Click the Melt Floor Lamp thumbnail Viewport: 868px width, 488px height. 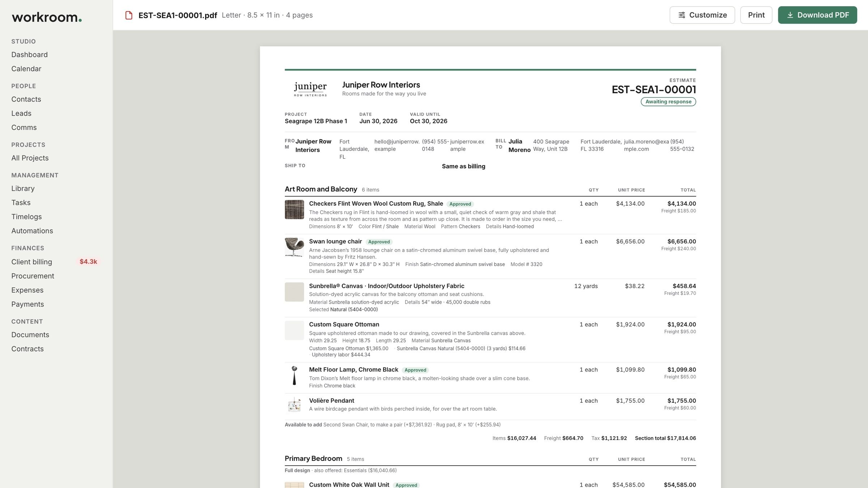click(294, 376)
